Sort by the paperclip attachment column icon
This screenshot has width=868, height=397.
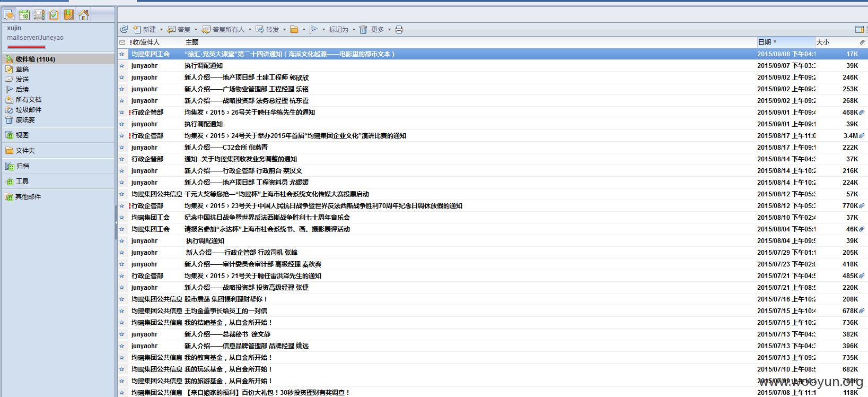(862, 42)
